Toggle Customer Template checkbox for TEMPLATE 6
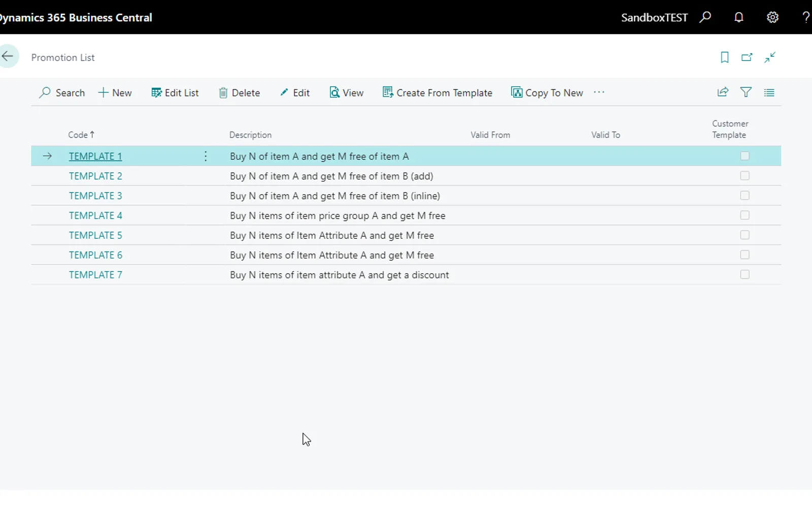This screenshot has height=508, width=812. pos(745,255)
